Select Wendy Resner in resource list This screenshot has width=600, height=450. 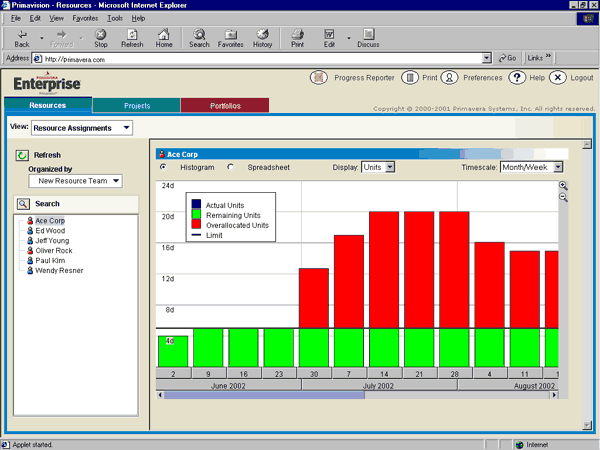click(x=59, y=271)
